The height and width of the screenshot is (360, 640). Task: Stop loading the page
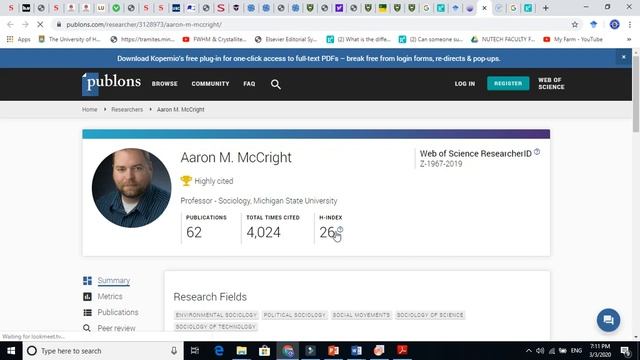[x=40, y=24]
